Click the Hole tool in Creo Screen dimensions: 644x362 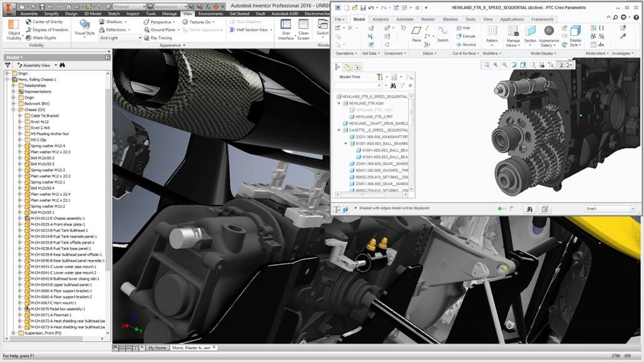point(463,28)
